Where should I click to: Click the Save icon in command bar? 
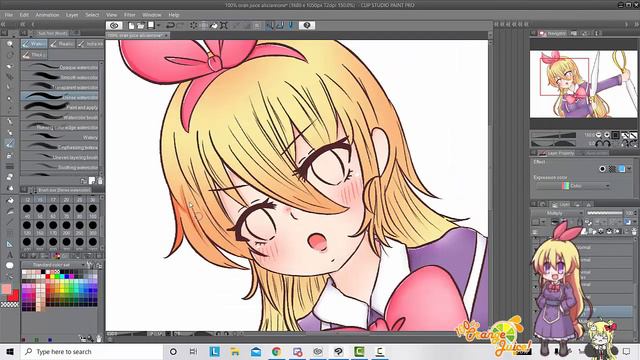(151, 25)
